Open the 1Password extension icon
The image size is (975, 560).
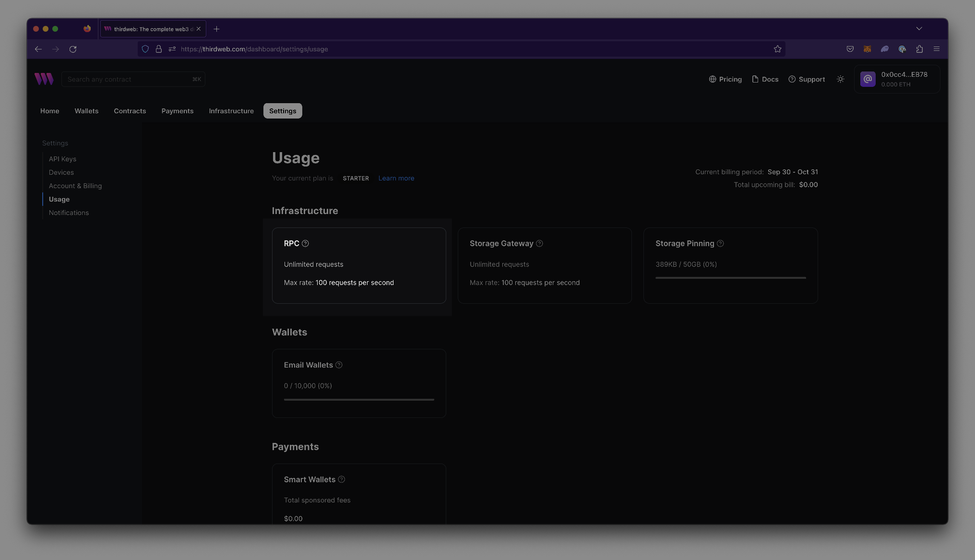coord(903,49)
